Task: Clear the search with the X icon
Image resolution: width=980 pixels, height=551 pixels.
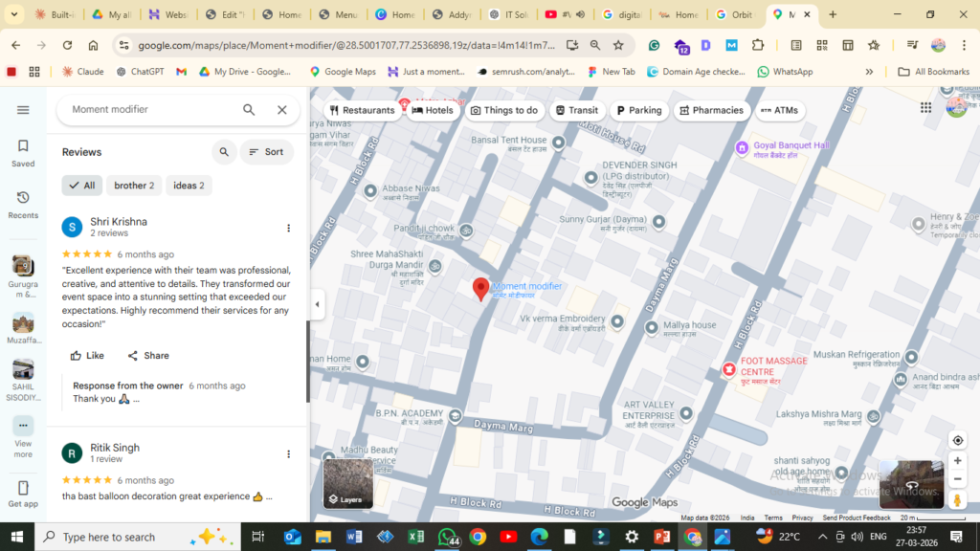Action: tap(282, 110)
